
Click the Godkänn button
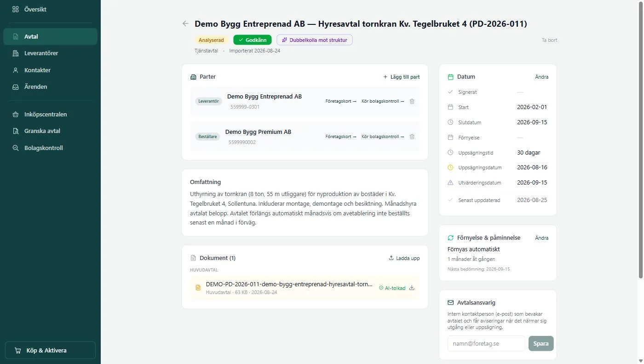point(253,40)
